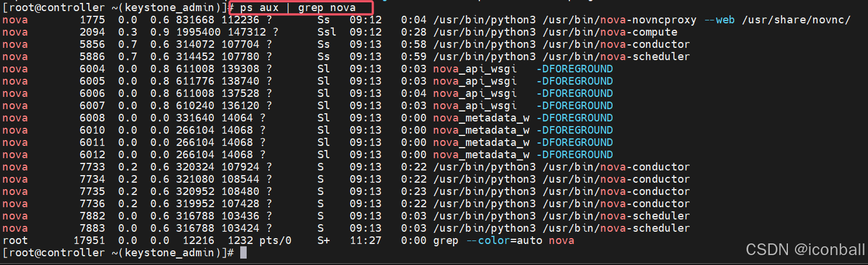Click the 'root' user in the grep row
Image resolution: width=868 pixels, height=265 pixels.
(15, 240)
